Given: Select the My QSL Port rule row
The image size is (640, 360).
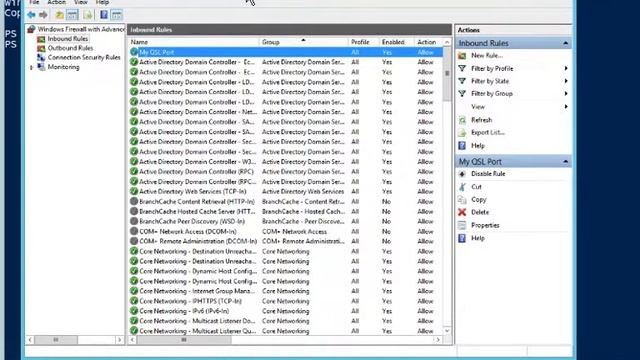Looking at the screenshot, I should click(x=286, y=52).
